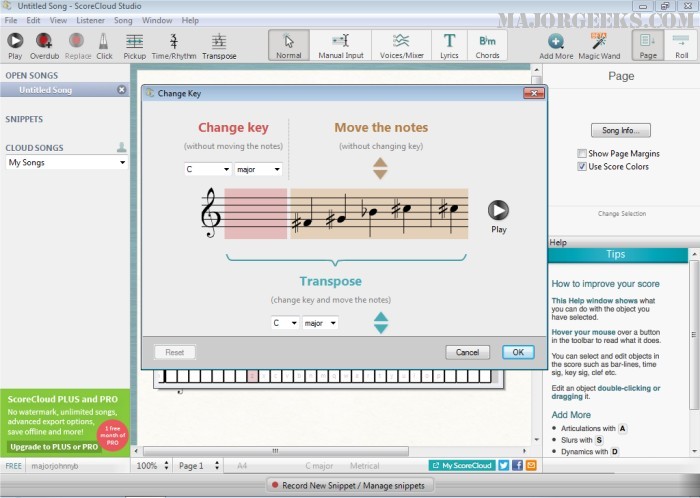
Task: Click Cancel in Change Key dialog
Action: click(x=467, y=352)
